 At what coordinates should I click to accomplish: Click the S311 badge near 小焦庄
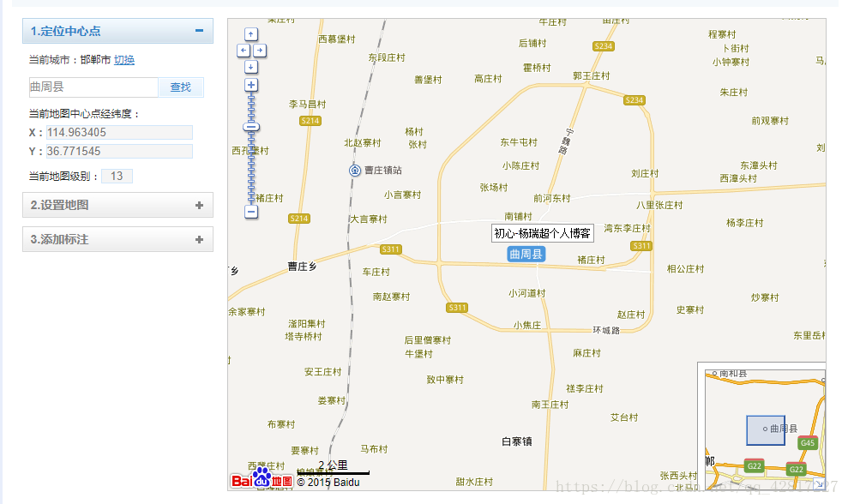click(457, 308)
